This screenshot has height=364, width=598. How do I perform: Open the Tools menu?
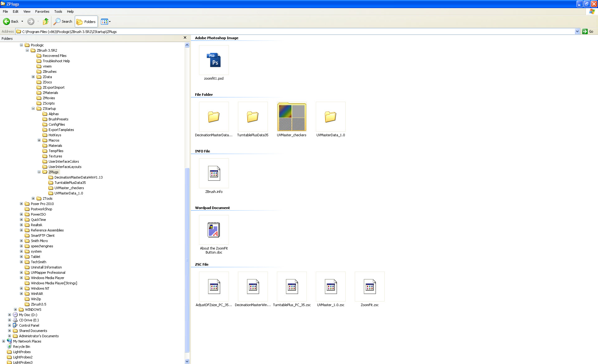[58, 12]
